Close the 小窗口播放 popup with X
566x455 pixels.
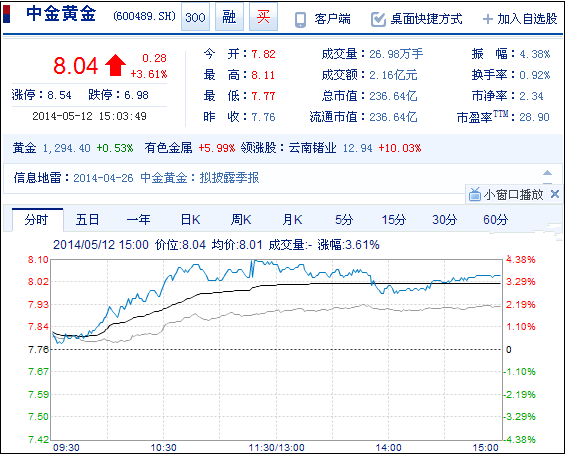tap(555, 195)
